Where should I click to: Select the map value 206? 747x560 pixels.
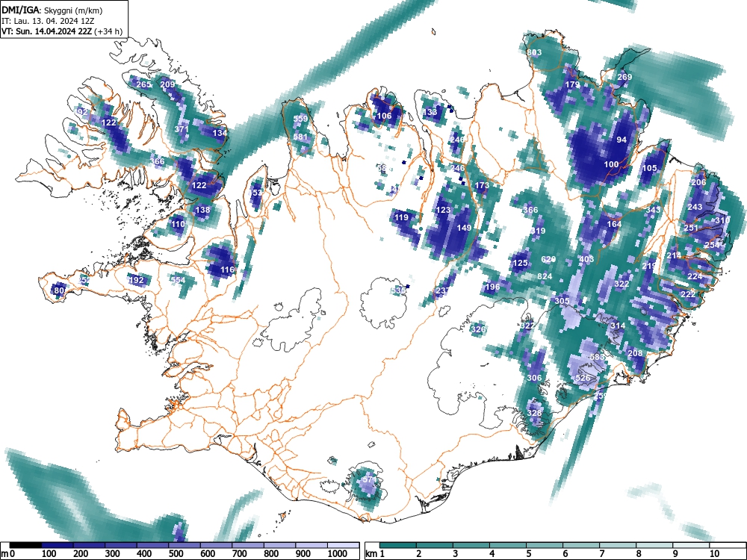point(698,182)
